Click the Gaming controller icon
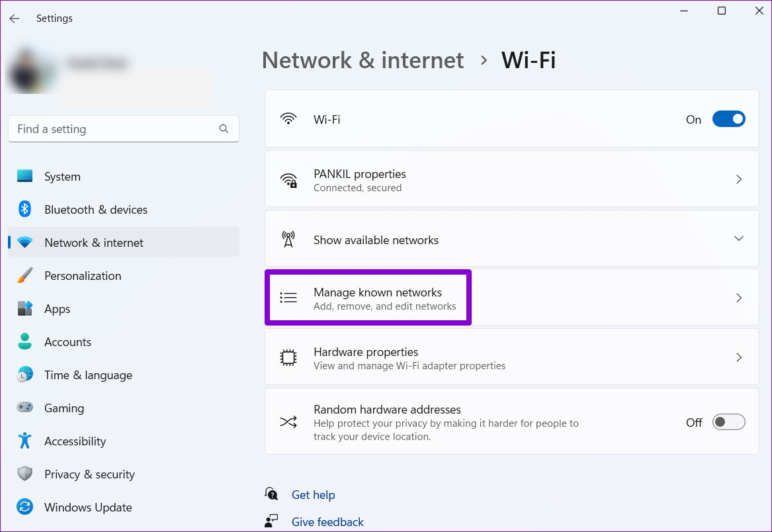This screenshot has height=532, width=772. (25, 408)
